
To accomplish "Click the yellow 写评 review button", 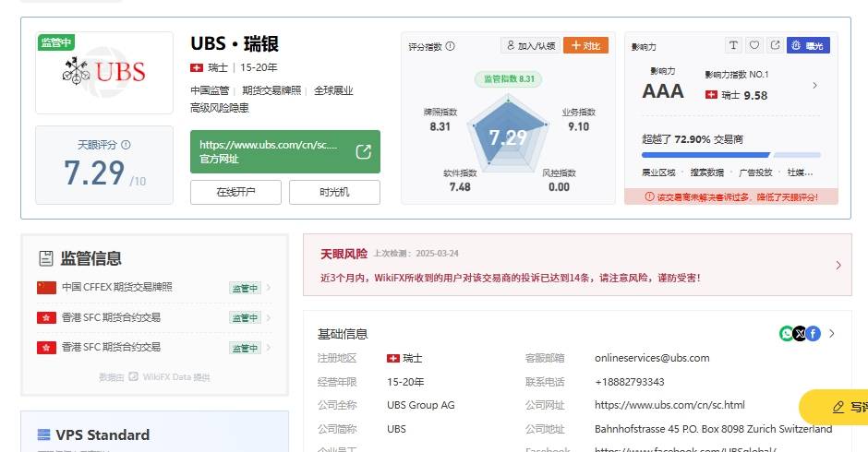I will (834, 407).
